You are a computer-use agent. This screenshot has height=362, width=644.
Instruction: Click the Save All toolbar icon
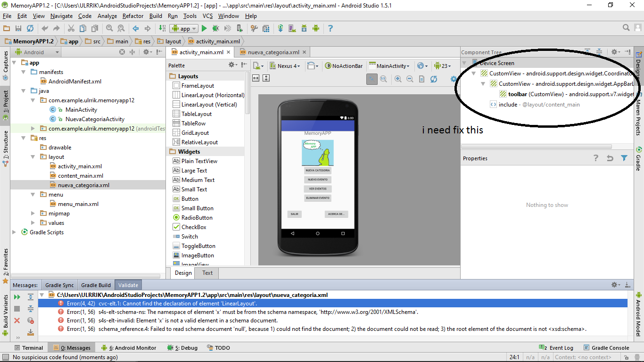pos(18,29)
